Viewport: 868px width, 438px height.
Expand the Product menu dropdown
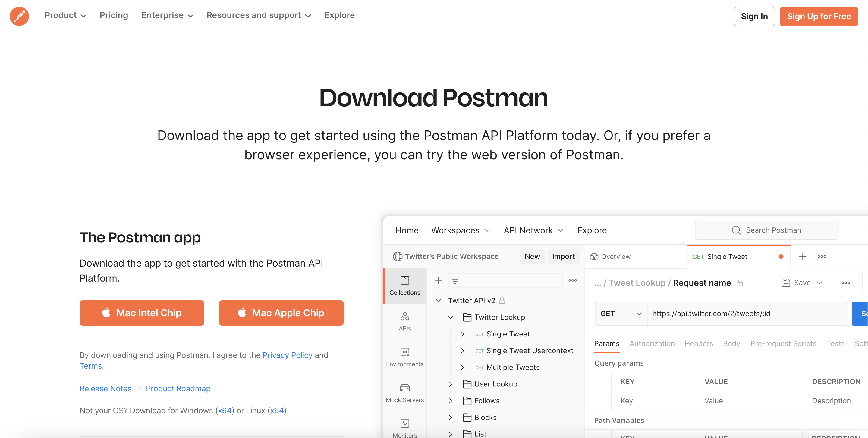tap(65, 15)
